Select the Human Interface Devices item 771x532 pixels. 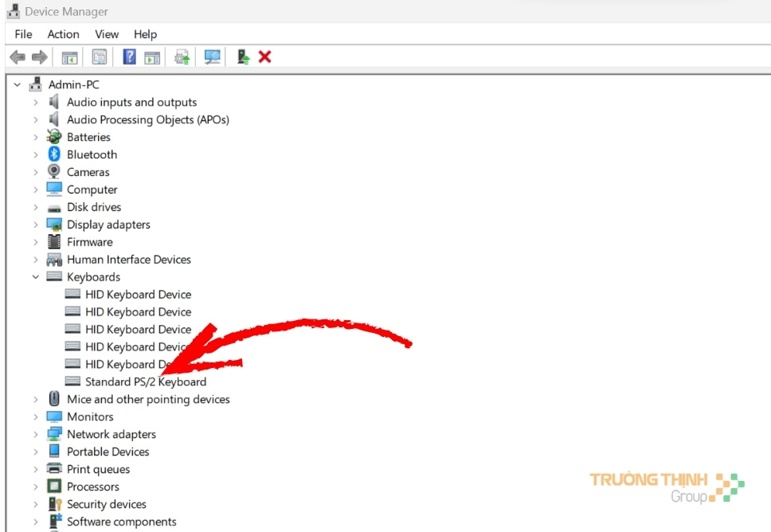pos(128,260)
